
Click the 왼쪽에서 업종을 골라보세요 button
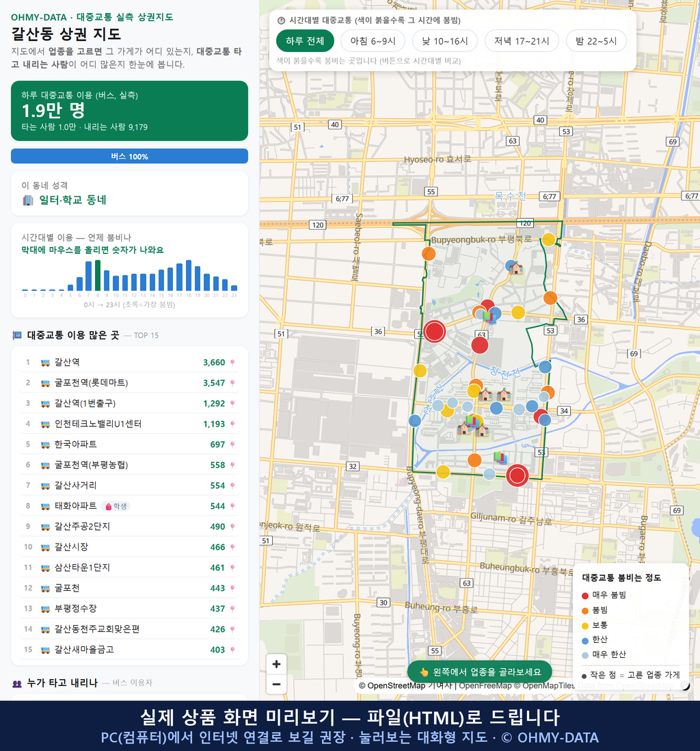tap(479, 672)
